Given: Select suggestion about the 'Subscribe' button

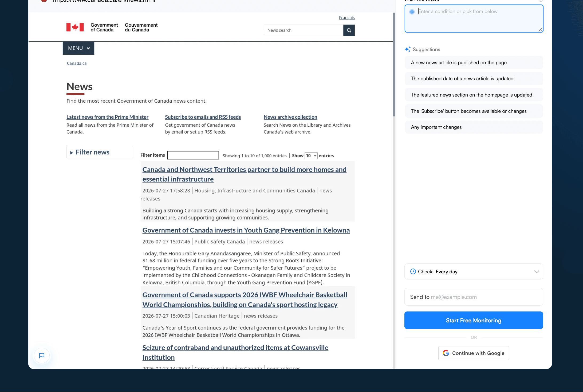Looking at the screenshot, I should pyautogui.click(x=474, y=111).
